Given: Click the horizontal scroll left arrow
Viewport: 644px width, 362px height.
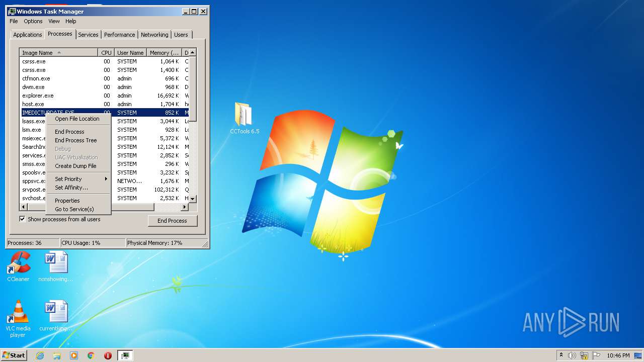Looking at the screenshot, I should [23, 207].
